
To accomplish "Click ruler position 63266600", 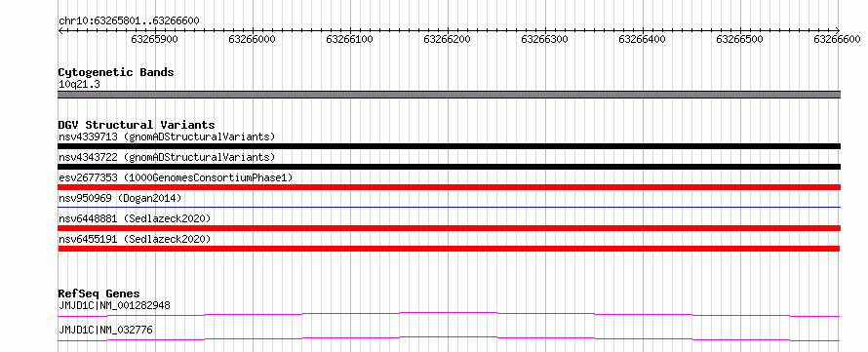I will coord(838,39).
